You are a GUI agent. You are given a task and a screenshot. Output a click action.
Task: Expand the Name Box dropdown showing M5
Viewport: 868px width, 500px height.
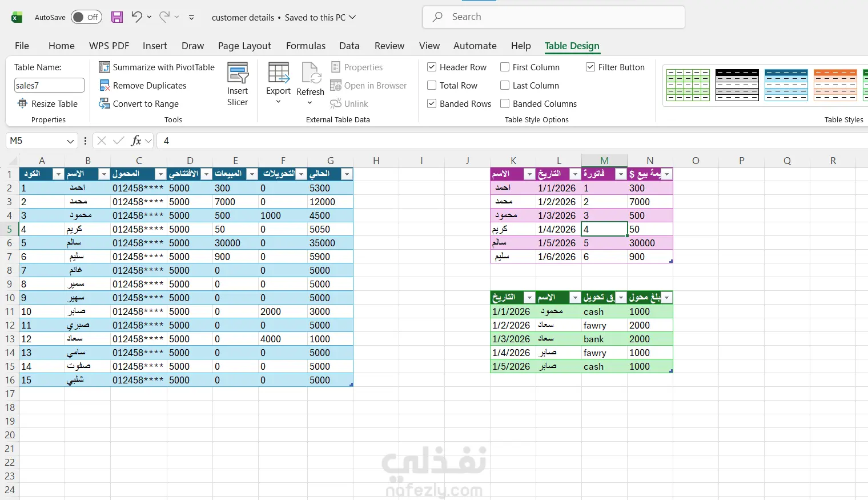(70, 141)
